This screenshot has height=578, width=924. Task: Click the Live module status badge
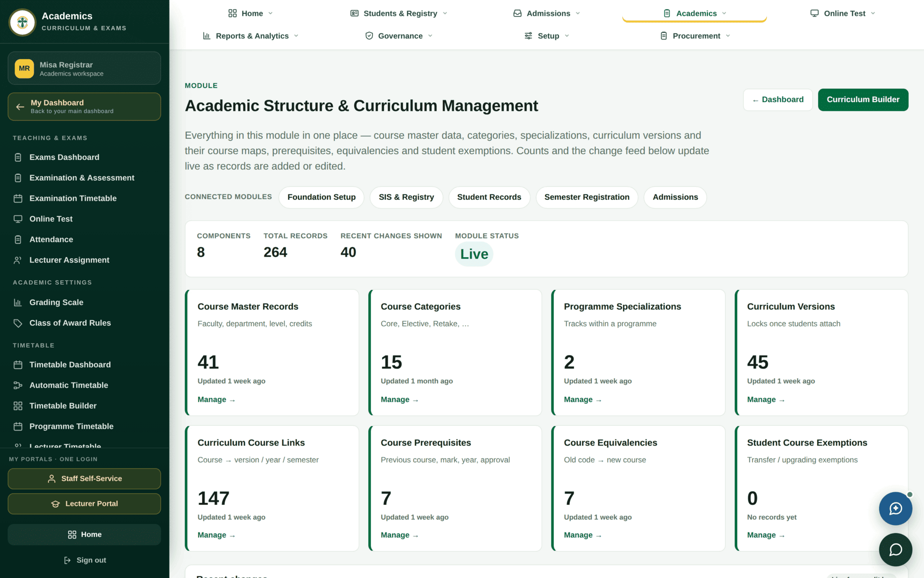tap(474, 254)
